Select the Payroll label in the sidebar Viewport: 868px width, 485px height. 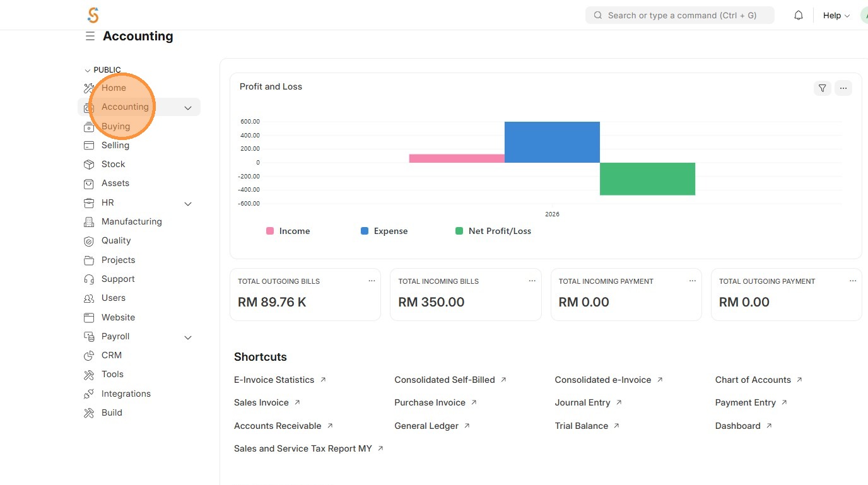(x=115, y=336)
